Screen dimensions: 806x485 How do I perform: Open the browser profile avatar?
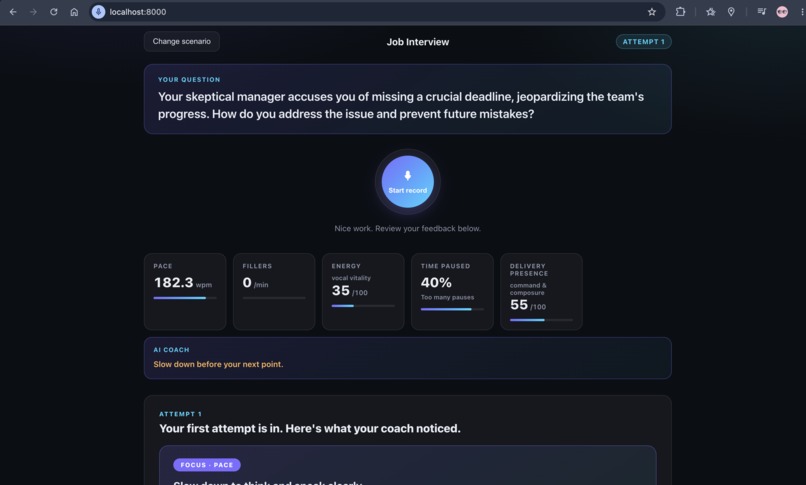tap(782, 12)
